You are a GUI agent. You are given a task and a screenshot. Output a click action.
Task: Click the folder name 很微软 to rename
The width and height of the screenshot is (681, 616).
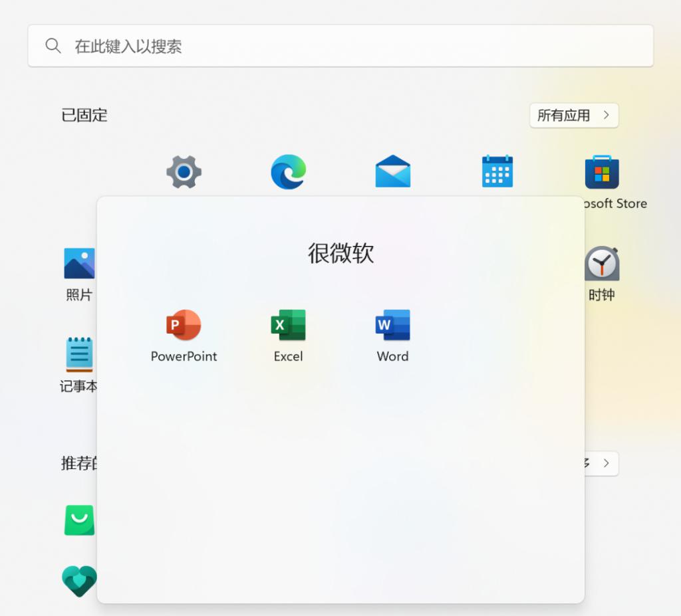(x=340, y=253)
